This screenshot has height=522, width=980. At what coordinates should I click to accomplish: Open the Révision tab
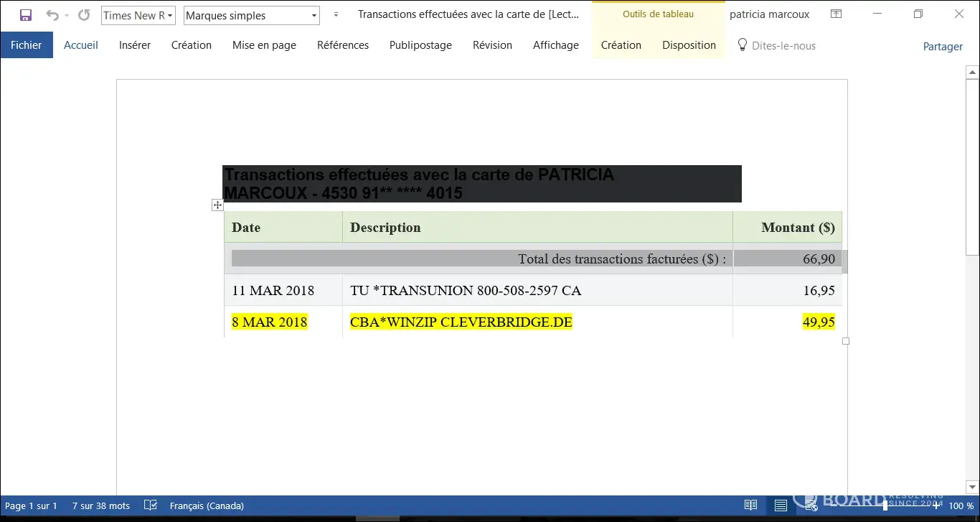click(492, 45)
